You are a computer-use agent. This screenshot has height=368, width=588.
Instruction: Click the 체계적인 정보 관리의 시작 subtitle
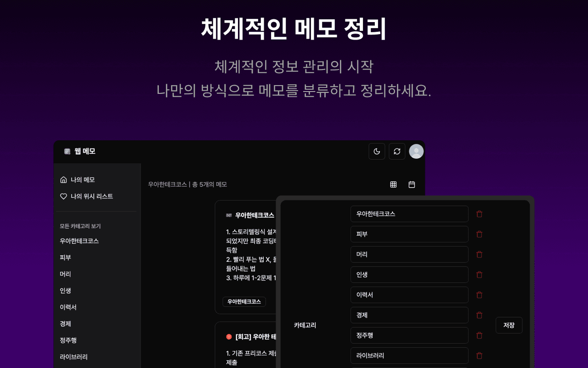point(294,67)
